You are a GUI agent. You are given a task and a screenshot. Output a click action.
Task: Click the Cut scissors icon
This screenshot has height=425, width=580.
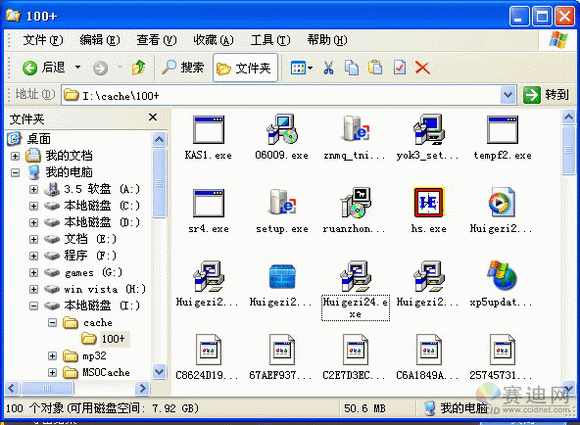coord(328,68)
